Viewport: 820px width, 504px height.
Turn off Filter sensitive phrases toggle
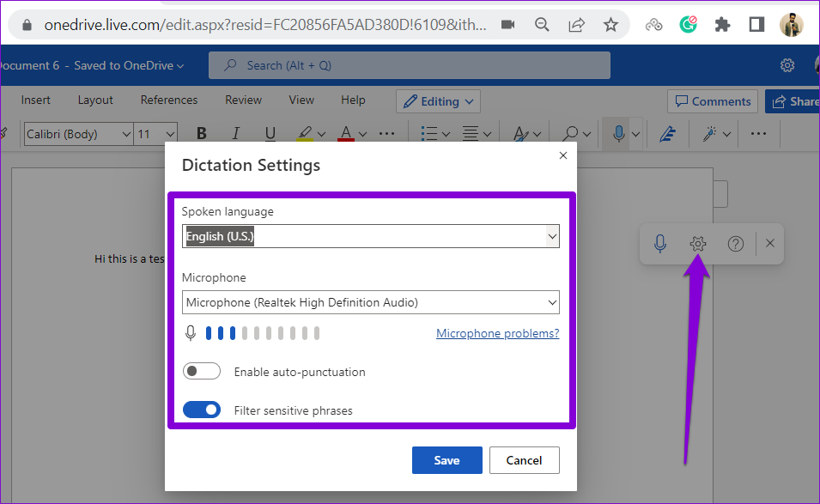point(201,410)
